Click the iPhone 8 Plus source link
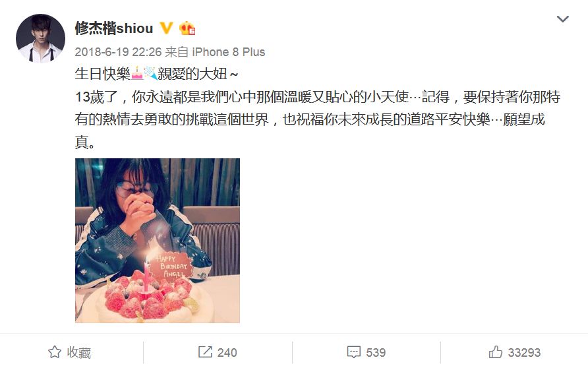This screenshot has width=588, height=370. (x=228, y=52)
